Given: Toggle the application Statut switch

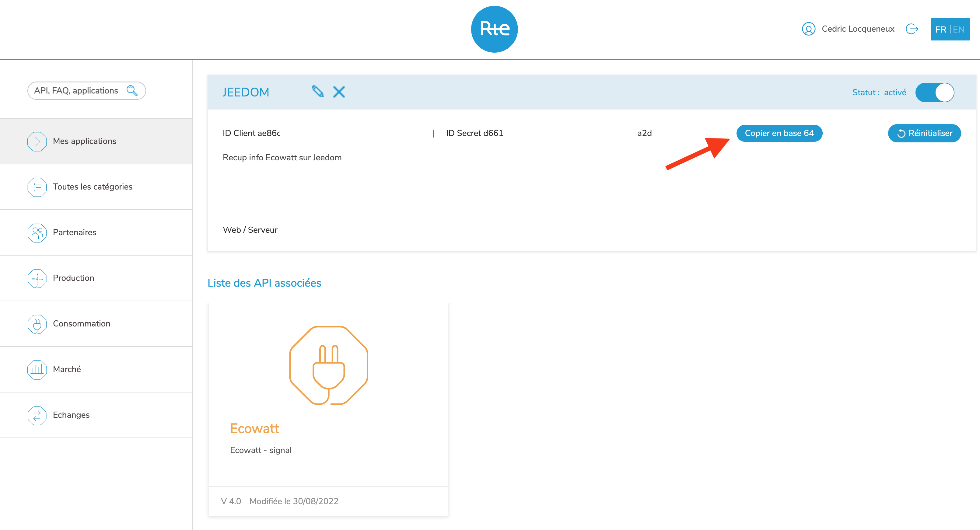Looking at the screenshot, I should tap(935, 92).
